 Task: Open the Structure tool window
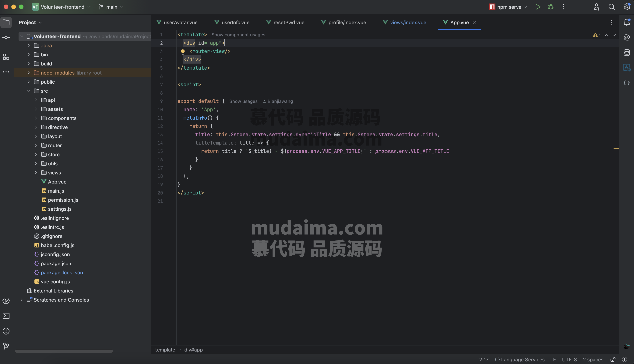(x=6, y=57)
